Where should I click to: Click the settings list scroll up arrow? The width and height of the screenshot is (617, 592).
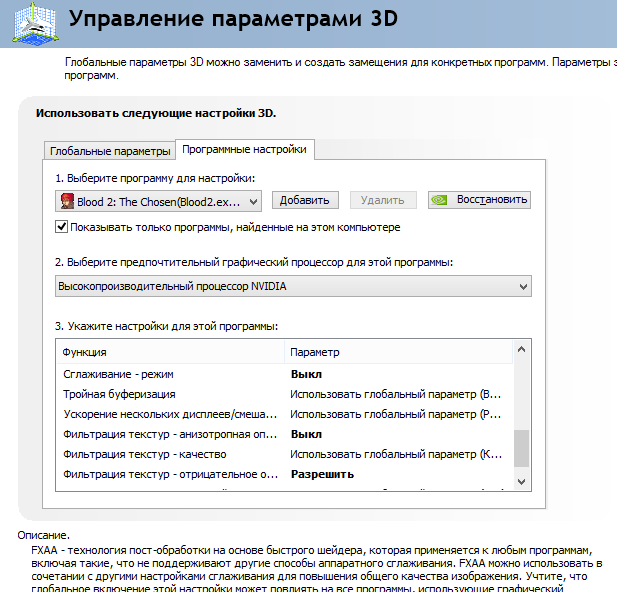(521, 350)
